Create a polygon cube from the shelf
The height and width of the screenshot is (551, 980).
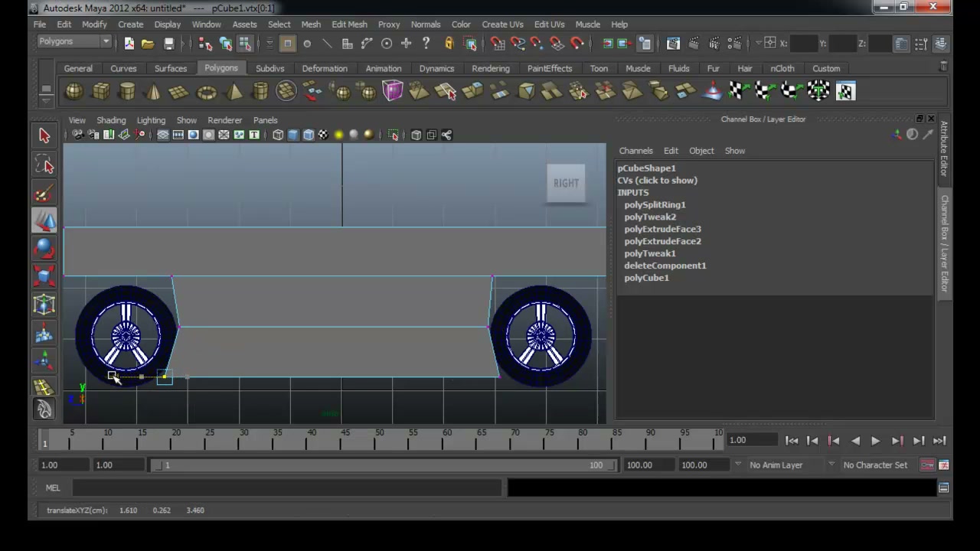coord(100,92)
